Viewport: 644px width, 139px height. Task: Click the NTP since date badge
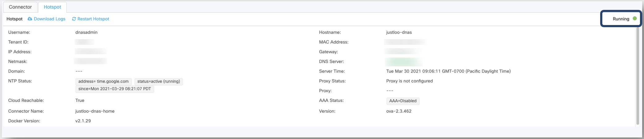click(x=115, y=89)
